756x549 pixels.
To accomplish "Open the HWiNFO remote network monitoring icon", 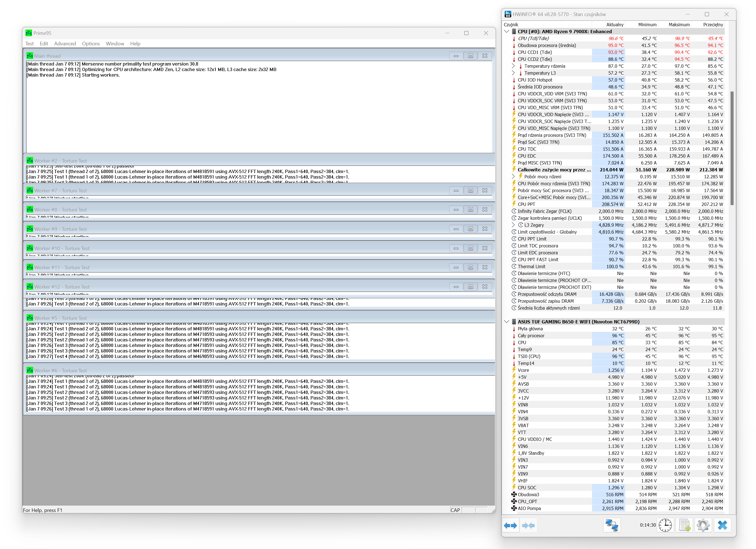I will point(612,525).
